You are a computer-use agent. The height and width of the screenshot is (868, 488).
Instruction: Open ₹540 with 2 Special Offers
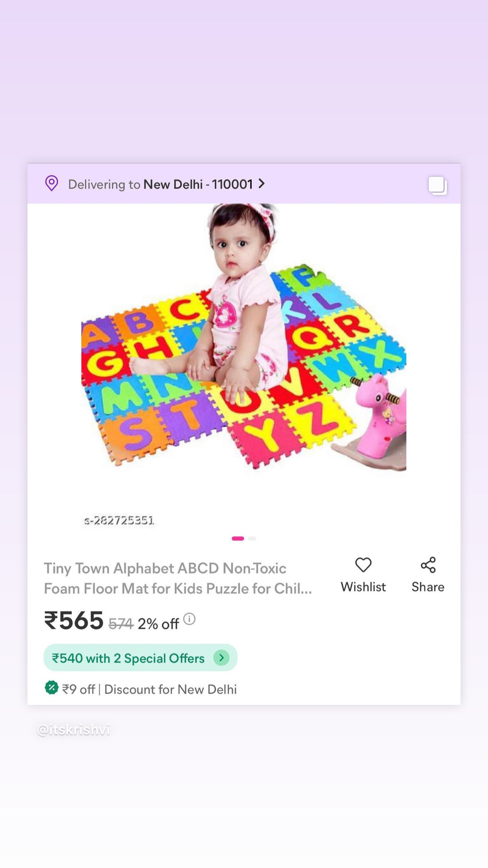[141, 658]
